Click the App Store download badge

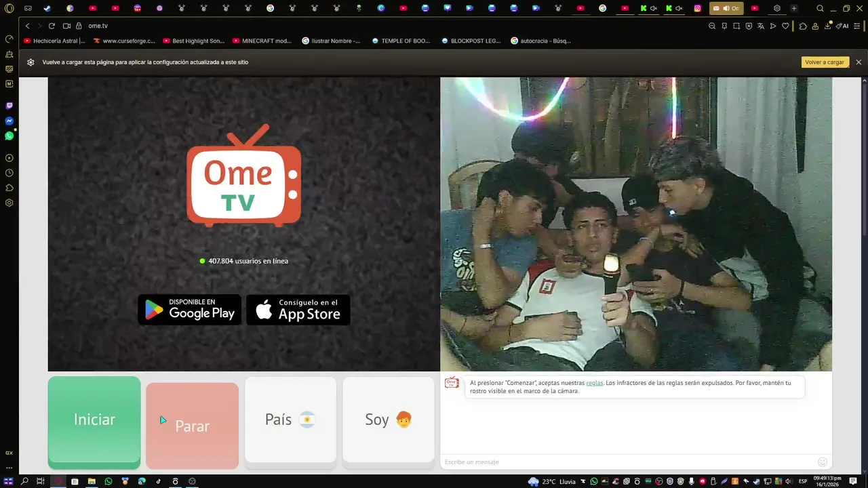pos(298,310)
